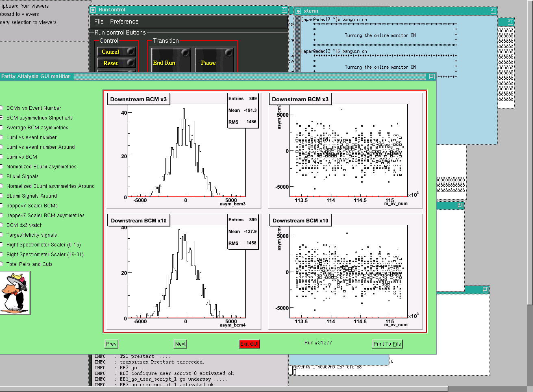
Task: Click xterm window menu icon
Action: tap(298, 11)
